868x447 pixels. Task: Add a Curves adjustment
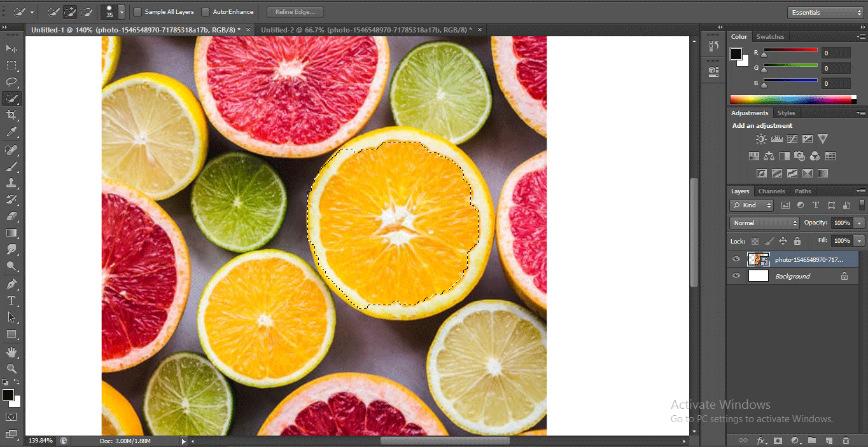pyautogui.click(x=792, y=139)
